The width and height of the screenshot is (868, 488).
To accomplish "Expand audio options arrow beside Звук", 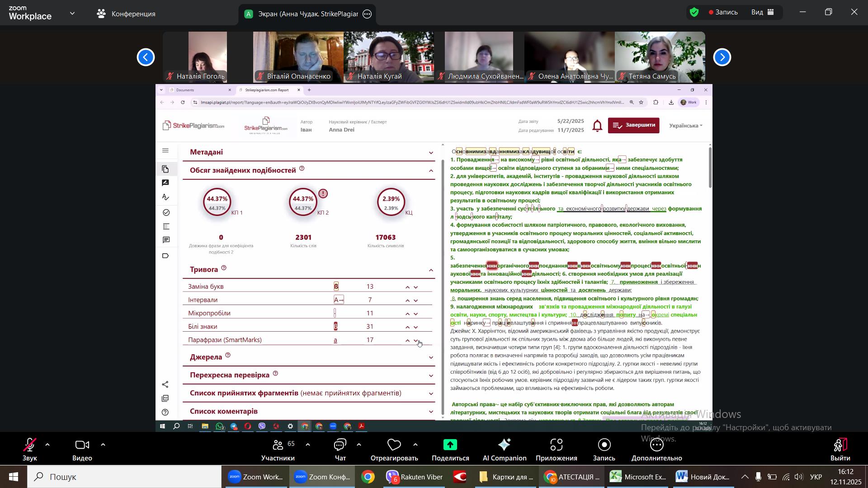I will [47, 445].
